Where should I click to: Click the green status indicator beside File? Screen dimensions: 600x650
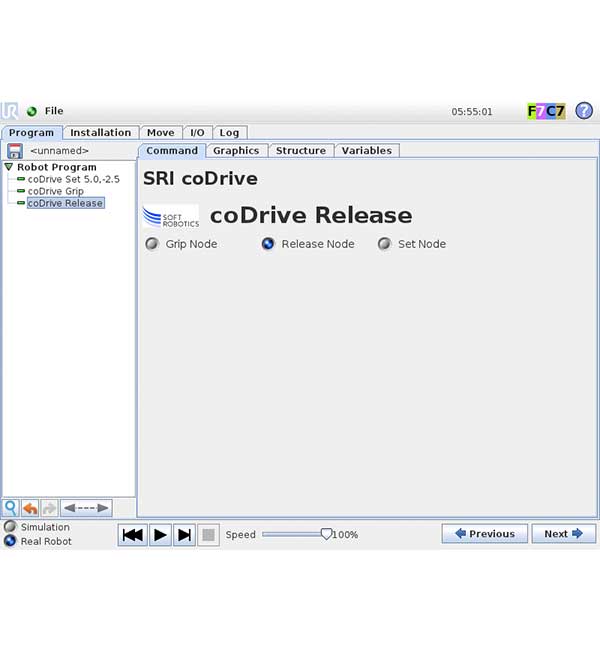tap(32, 112)
